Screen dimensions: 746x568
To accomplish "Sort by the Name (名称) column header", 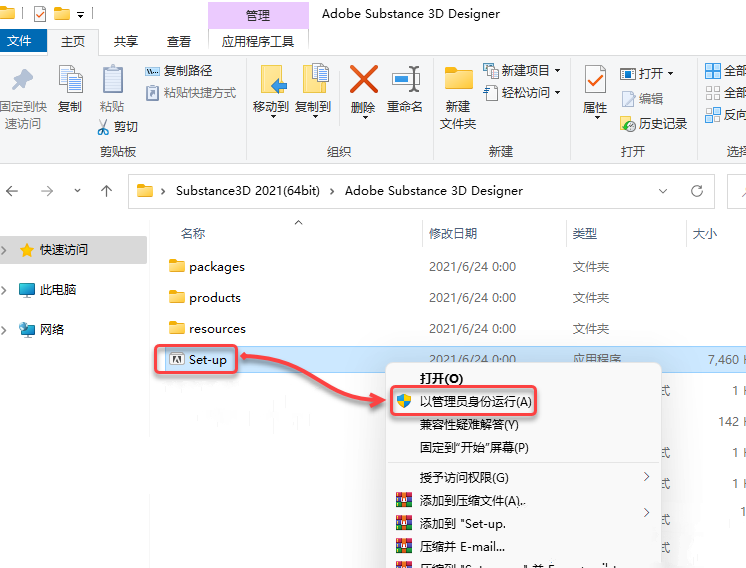I will [x=193, y=234].
